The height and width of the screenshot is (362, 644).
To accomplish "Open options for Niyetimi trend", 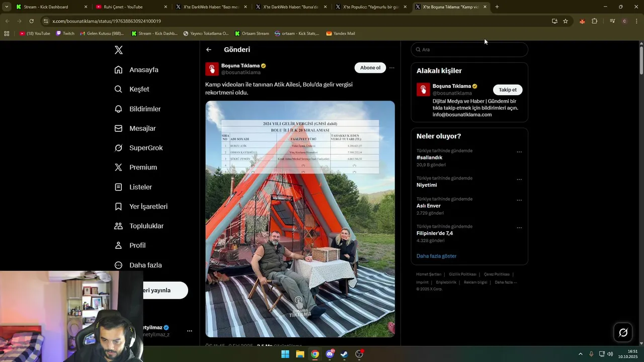I will coord(519,179).
